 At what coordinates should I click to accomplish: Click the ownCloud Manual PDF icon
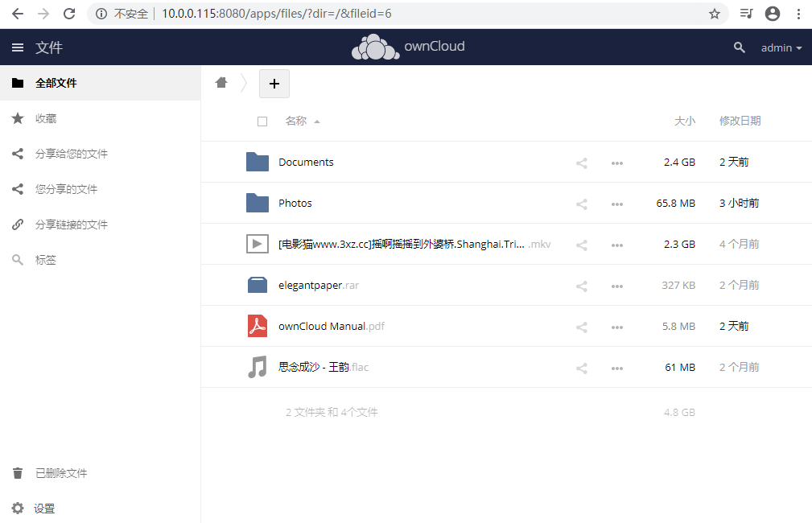point(258,326)
